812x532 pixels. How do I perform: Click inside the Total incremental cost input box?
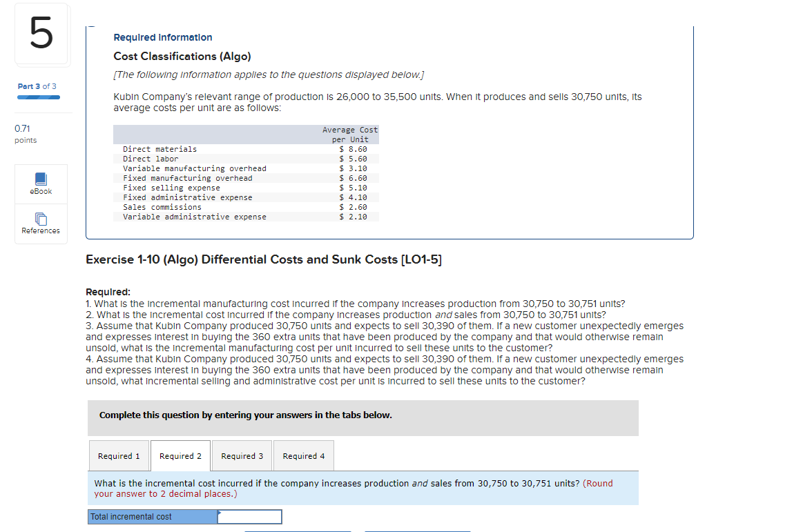pyautogui.click(x=249, y=516)
